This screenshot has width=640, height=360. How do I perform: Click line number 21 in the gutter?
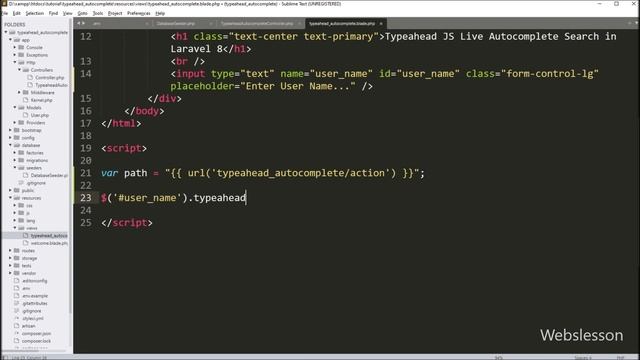(86, 173)
